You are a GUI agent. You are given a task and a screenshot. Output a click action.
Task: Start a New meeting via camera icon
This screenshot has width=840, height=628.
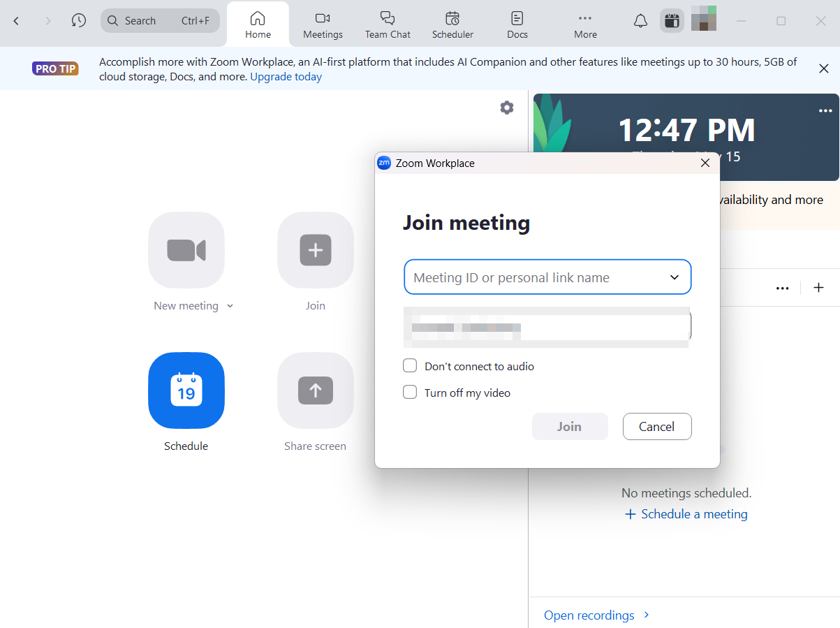186,250
